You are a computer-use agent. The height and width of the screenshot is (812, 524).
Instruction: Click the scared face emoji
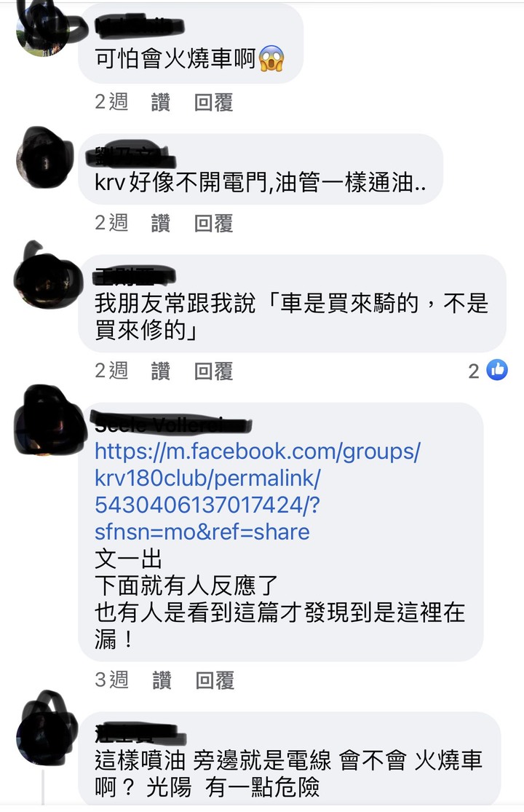click(x=271, y=58)
